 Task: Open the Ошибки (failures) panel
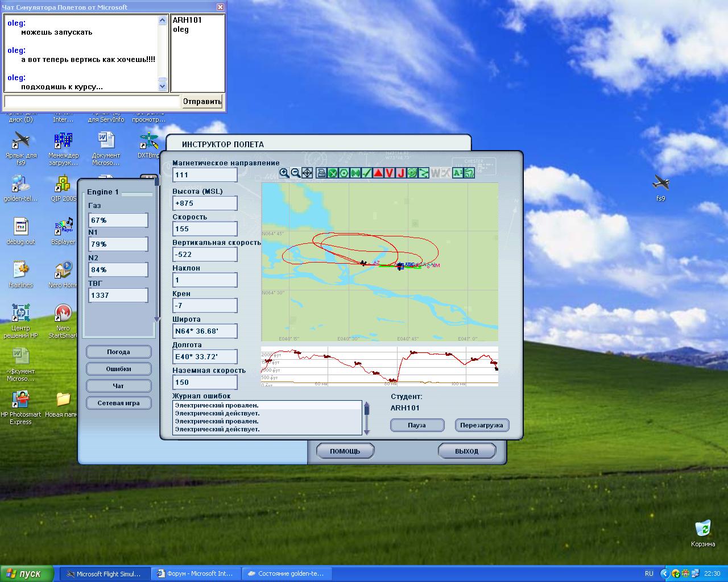(x=118, y=369)
